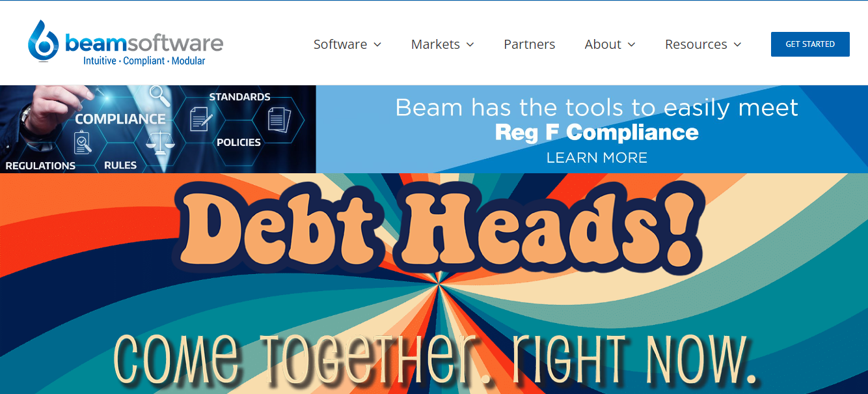This screenshot has height=394, width=868.
Task: Click the RULES label in the banner image
Action: (120, 165)
